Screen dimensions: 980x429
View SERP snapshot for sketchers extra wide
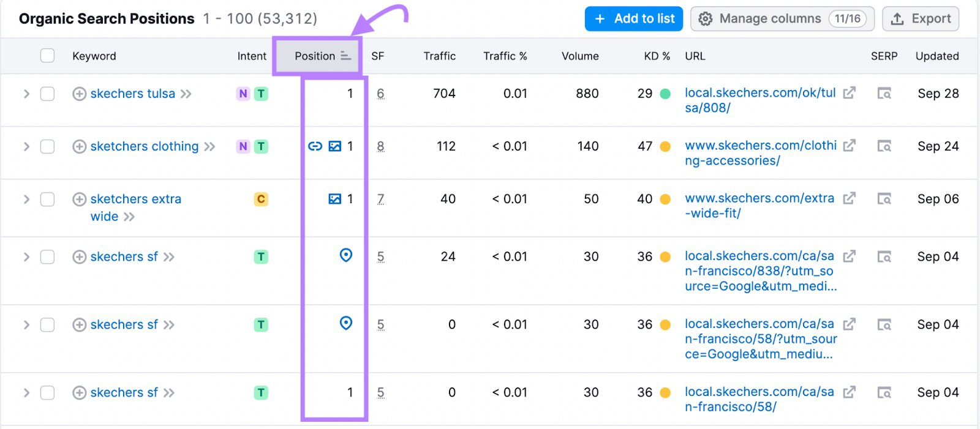884,198
